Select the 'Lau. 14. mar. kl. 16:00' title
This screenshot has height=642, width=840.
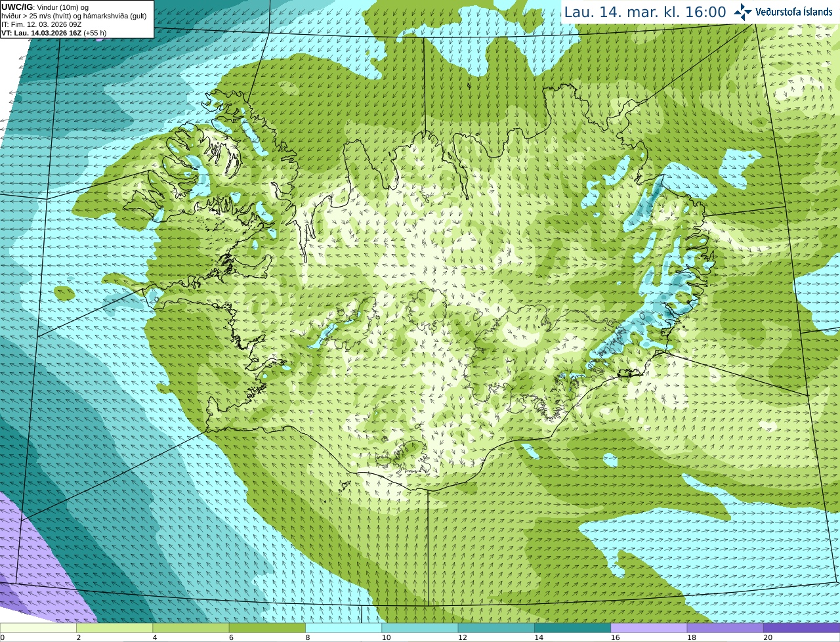coord(645,12)
